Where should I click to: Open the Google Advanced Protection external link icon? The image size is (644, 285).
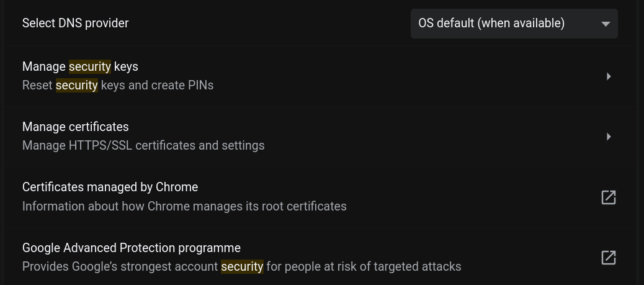point(608,258)
